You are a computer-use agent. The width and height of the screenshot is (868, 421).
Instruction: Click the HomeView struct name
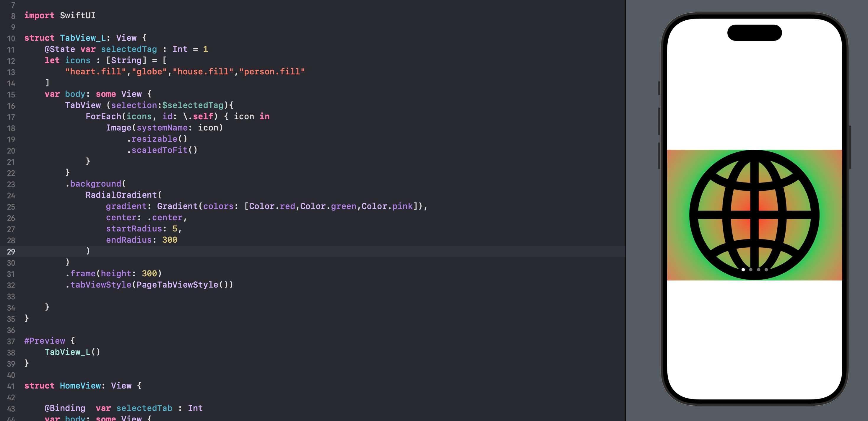click(80, 386)
